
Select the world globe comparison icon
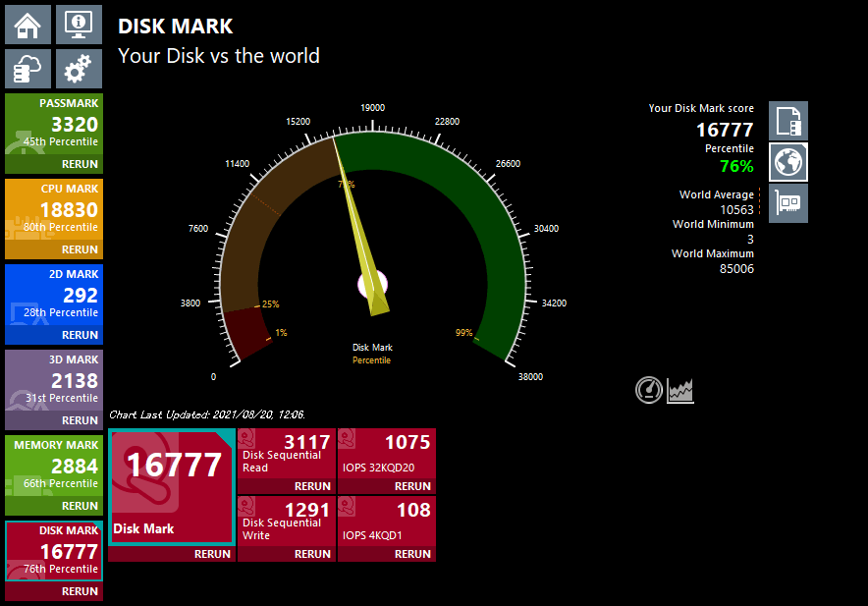coord(788,162)
